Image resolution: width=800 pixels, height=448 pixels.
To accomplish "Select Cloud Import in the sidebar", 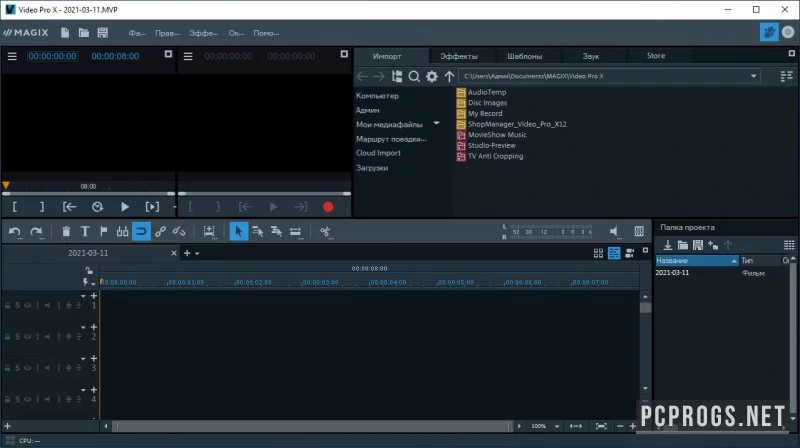I will point(378,153).
